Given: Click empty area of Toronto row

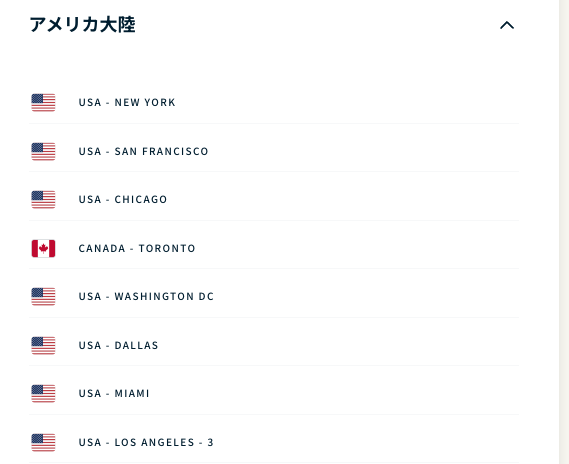Looking at the screenshot, I should click(x=357, y=249).
